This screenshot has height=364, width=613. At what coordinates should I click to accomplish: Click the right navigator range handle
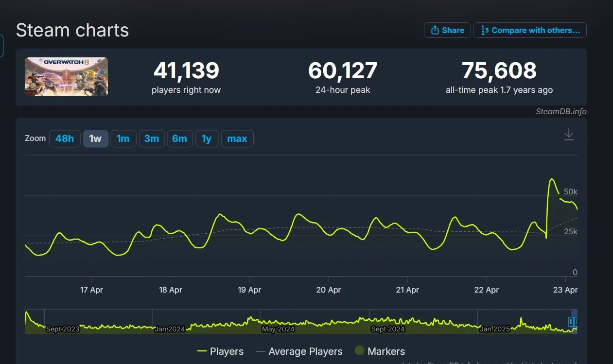click(x=576, y=322)
